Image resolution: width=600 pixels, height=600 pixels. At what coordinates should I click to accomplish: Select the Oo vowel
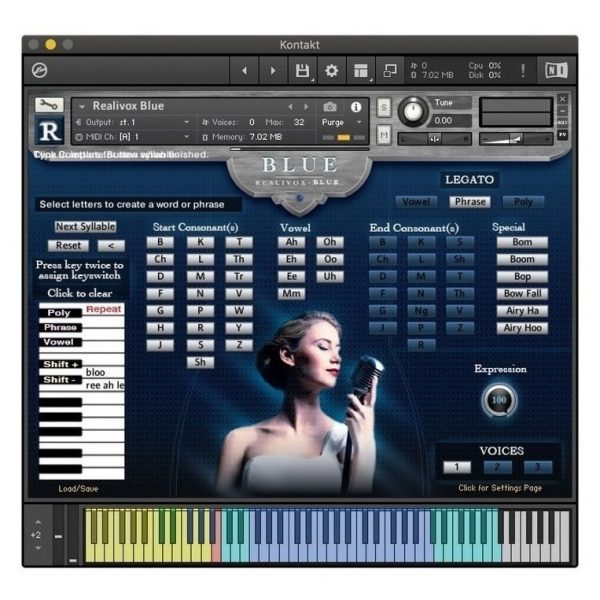tap(330, 259)
